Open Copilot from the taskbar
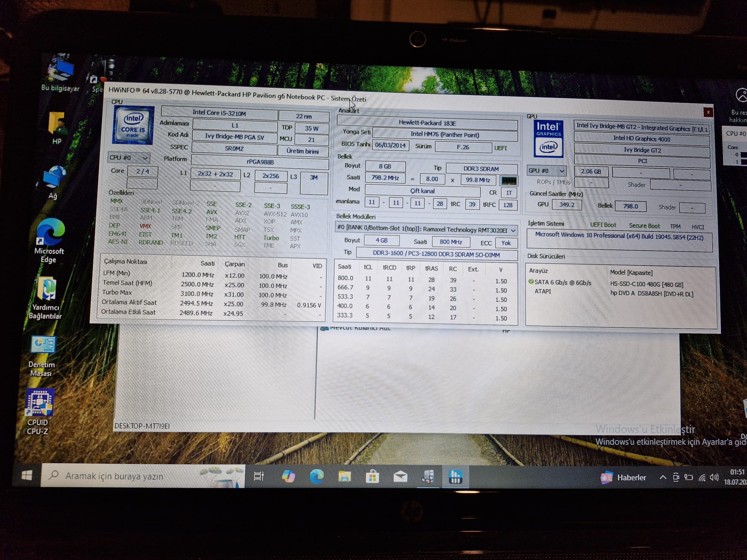 288,476
